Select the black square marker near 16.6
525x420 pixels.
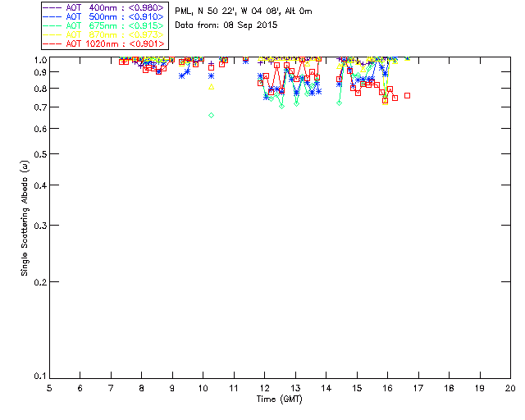point(407,96)
